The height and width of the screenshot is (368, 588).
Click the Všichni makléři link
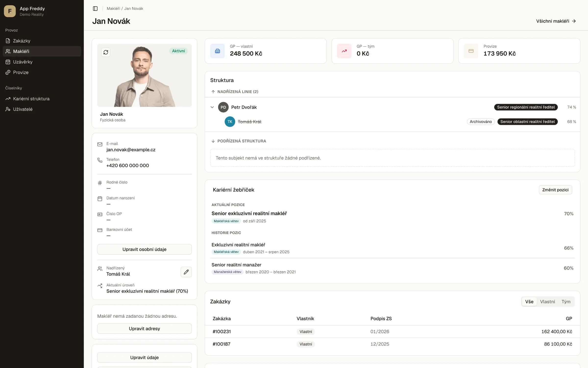click(556, 21)
